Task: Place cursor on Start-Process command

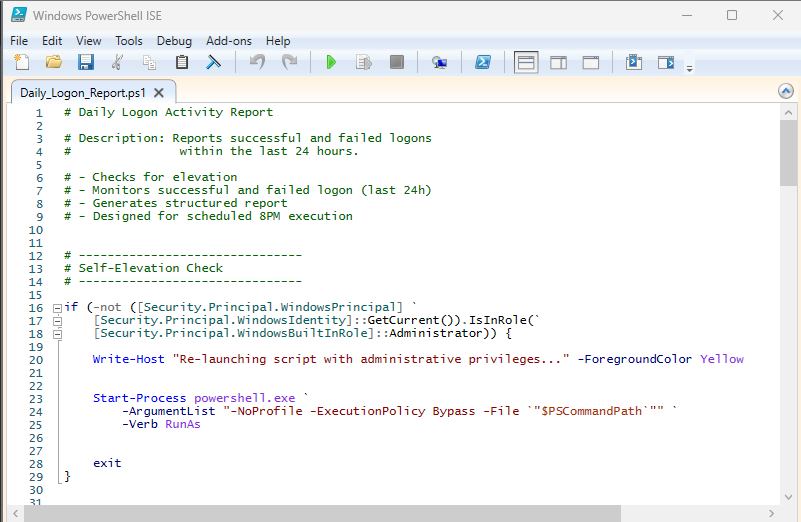Action: coord(139,398)
